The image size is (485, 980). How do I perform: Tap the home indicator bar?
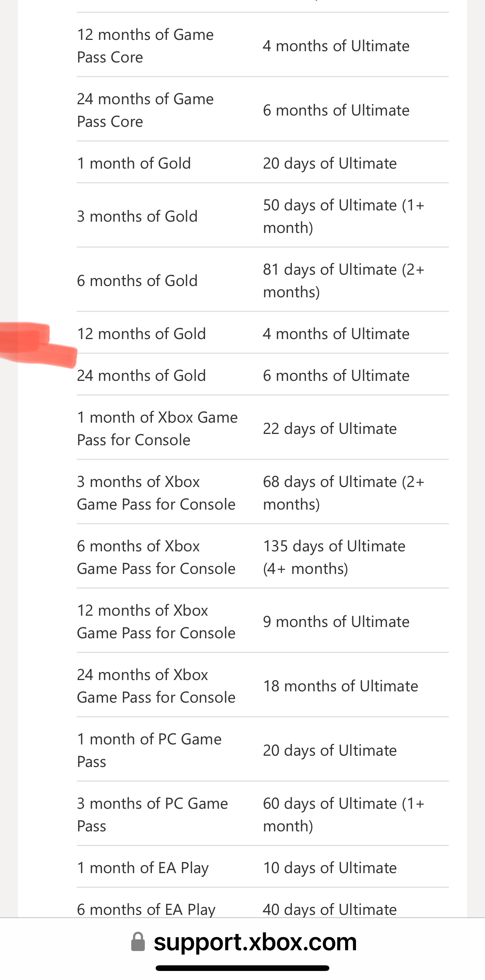pyautogui.click(x=242, y=968)
